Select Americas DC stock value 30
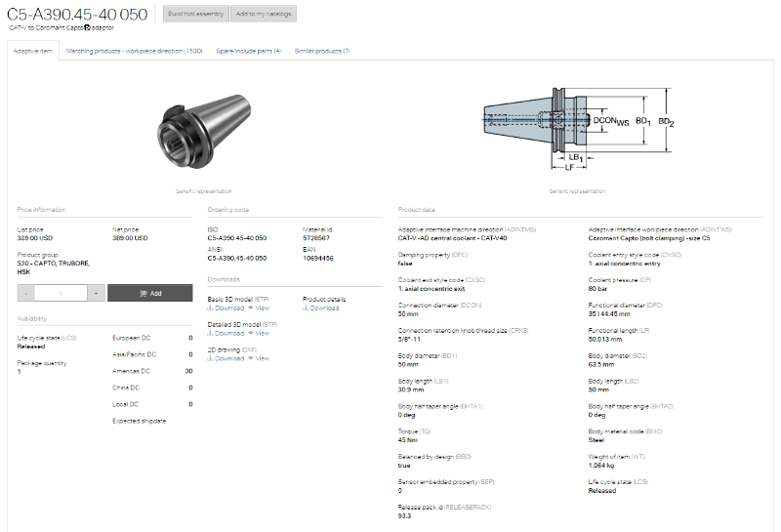Screen dimensions: 781x532 [188, 371]
